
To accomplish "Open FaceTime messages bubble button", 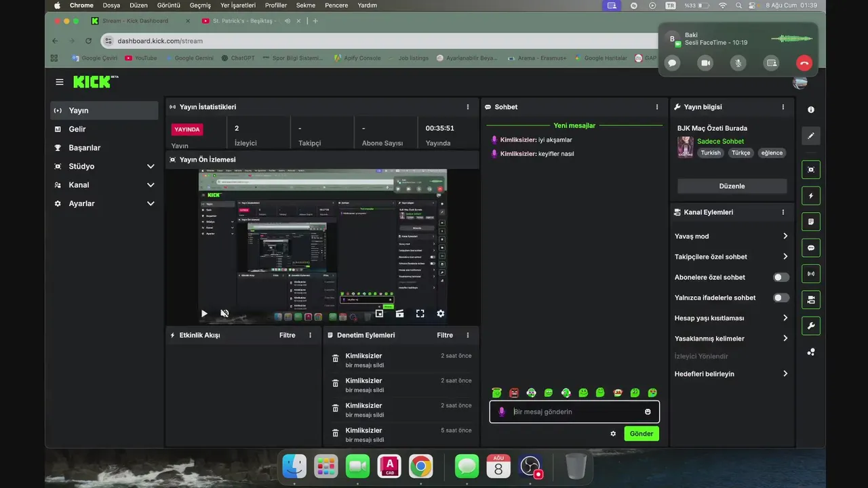I will click(x=673, y=63).
